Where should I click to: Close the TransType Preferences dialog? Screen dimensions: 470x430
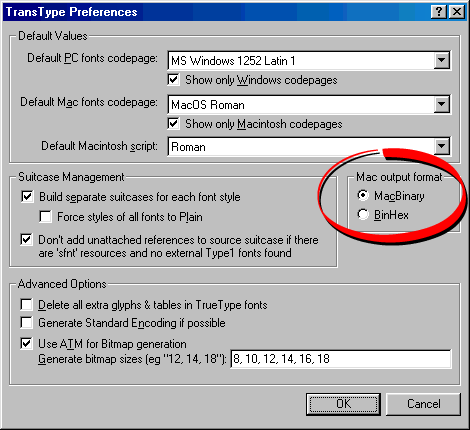point(456,12)
